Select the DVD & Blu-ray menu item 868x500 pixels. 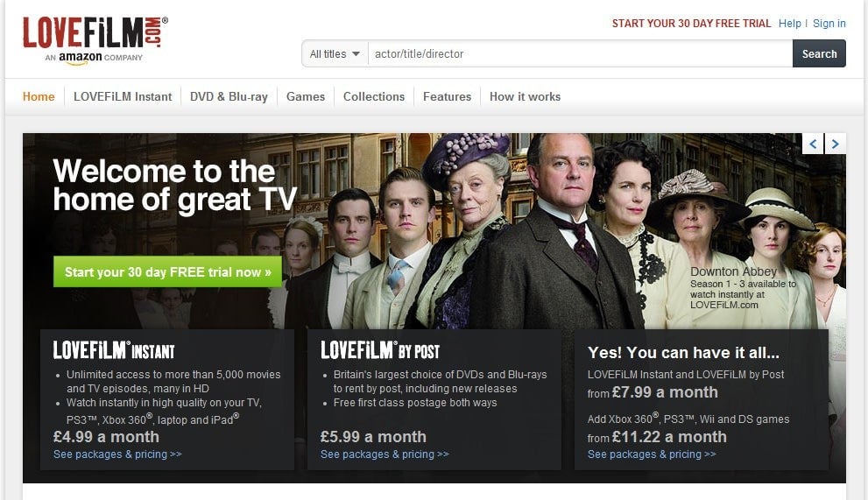pos(229,97)
